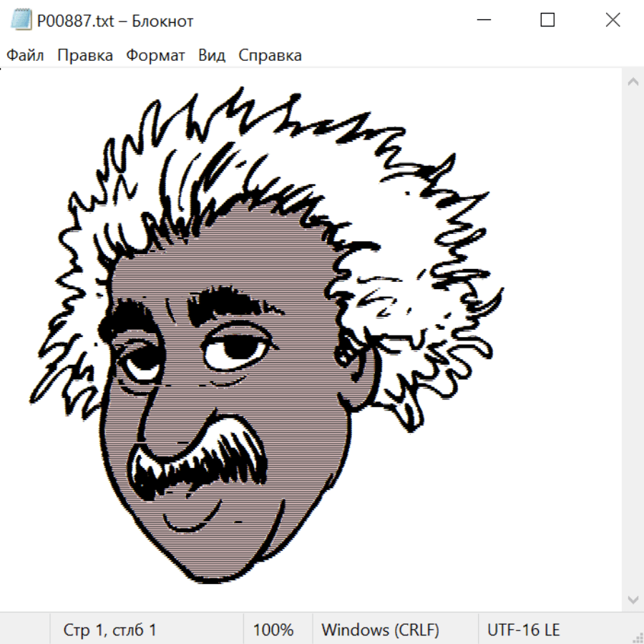Click the 100% zoom level in status bar
Image resolution: width=644 pixels, height=644 pixels.
point(273,630)
